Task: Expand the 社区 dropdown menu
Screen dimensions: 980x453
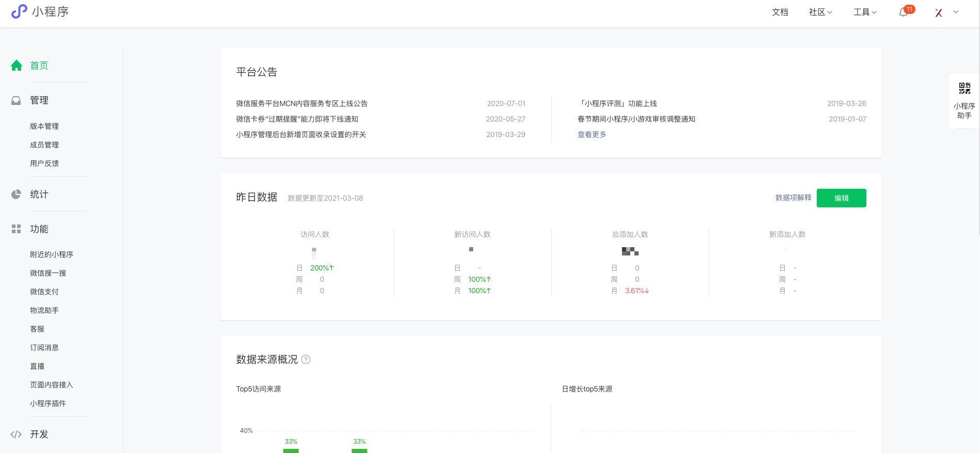Action: [820, 12]
